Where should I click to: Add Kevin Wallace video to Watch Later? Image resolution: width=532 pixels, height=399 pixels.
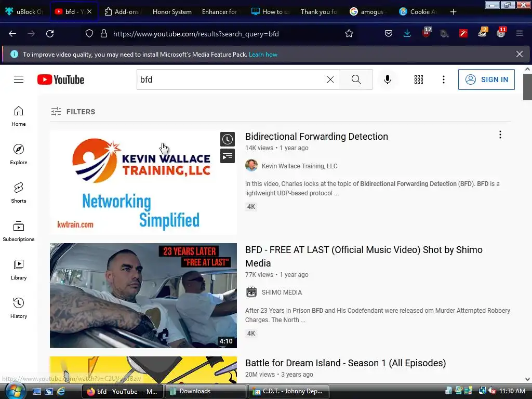[228, 139]
